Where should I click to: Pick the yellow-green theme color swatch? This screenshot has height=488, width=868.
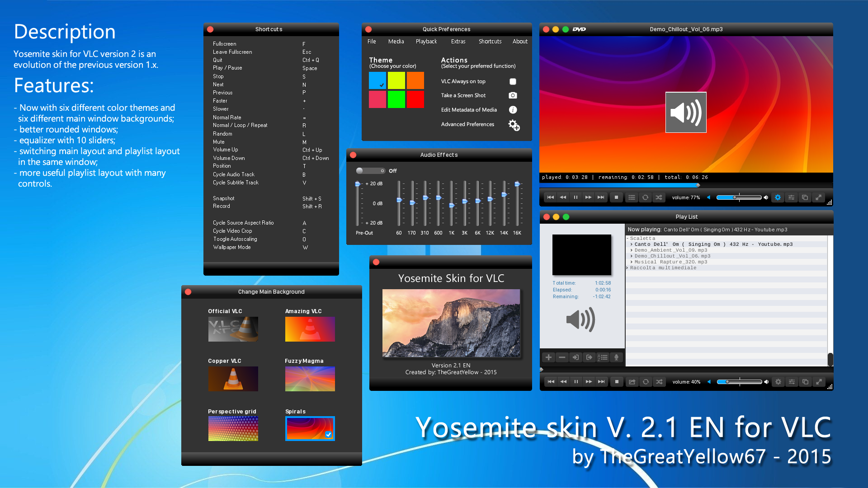tap(396, 80)
